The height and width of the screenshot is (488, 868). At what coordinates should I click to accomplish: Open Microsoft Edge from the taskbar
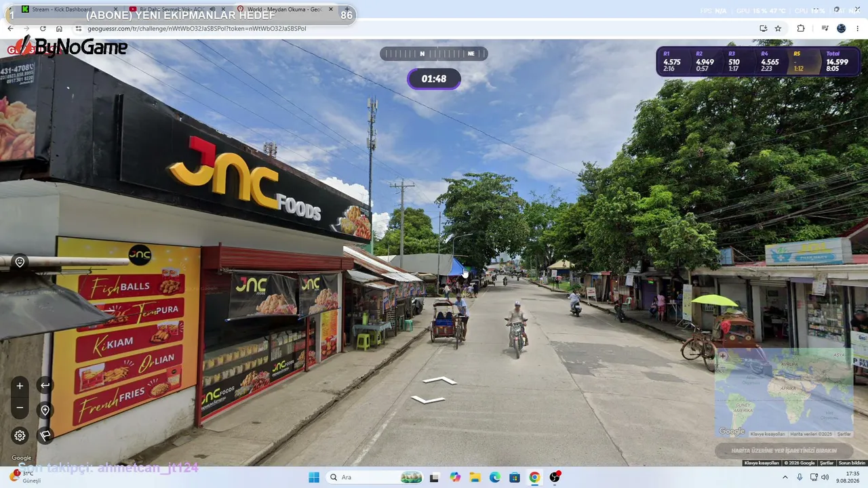coord(495,477)
